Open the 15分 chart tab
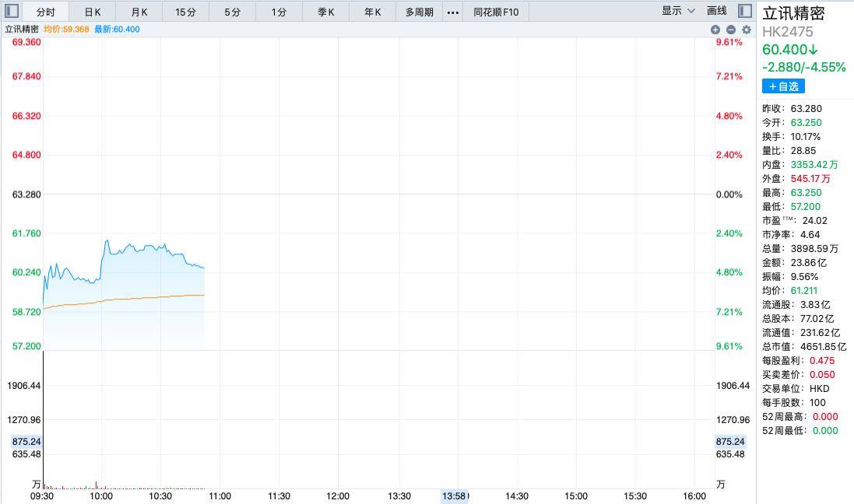 186,12
